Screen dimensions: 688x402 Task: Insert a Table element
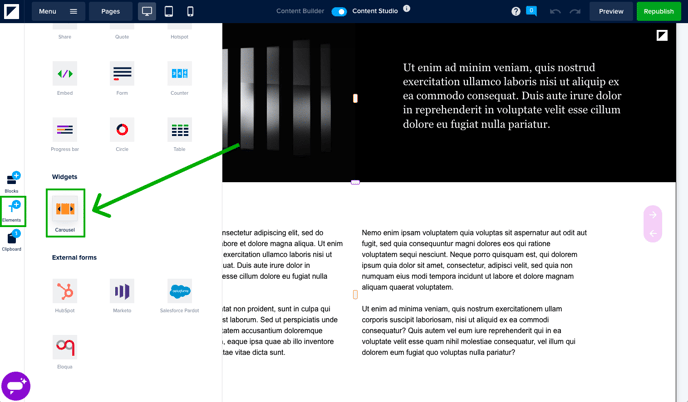coord(179,130)
